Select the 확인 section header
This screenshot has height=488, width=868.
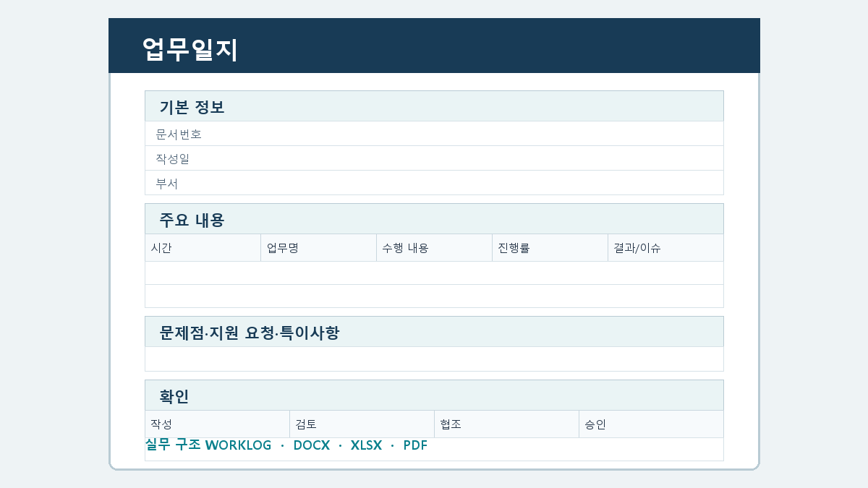(x=434, y=395)
